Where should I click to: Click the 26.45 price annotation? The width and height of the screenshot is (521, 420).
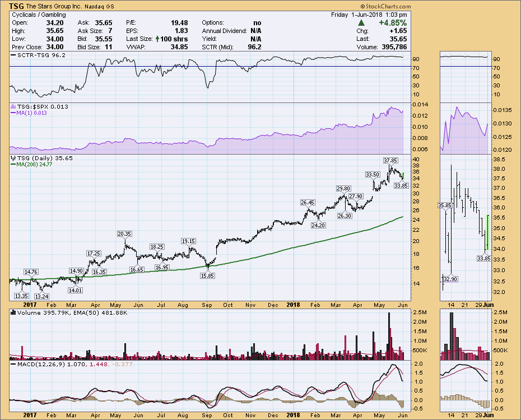click(308, 202)
